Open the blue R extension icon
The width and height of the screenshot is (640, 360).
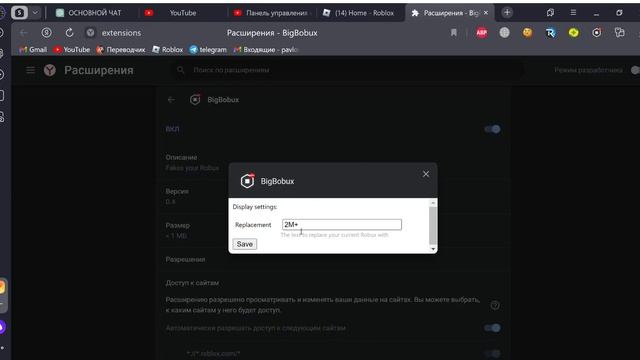pyautogui.click(x=551, y=33)
